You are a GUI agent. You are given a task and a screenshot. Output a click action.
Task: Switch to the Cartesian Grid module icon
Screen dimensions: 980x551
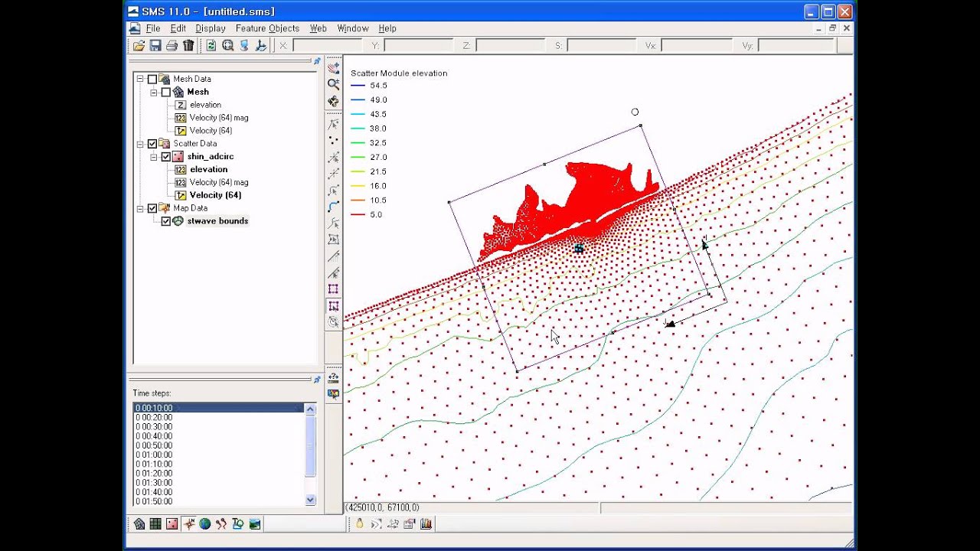[155, 524]
